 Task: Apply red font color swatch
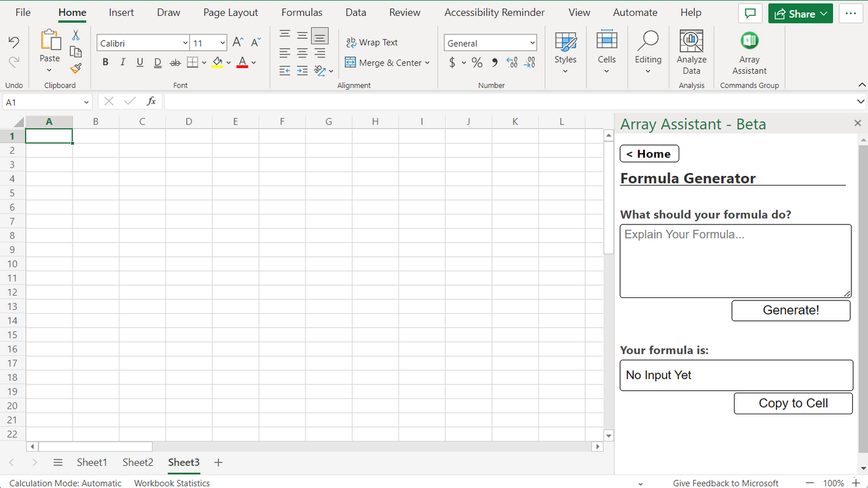(x=242, y=62)
